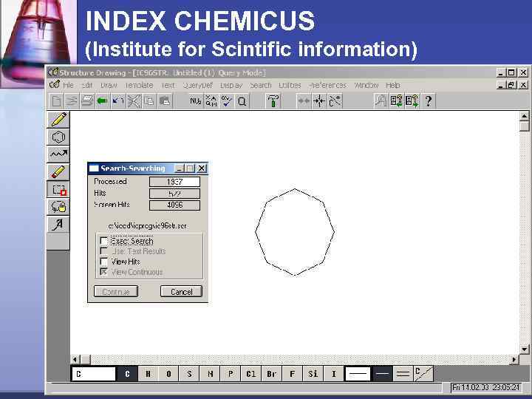Select the S atom button
The width and height of the screenshot is (532, 399).
coord(189,374)
